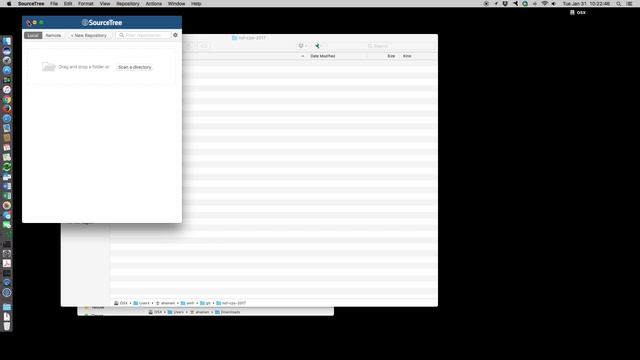Click git folder in Finder path bar
Image resolution: width=640 pixels, height=360 pixels.
tap(205, 303)
